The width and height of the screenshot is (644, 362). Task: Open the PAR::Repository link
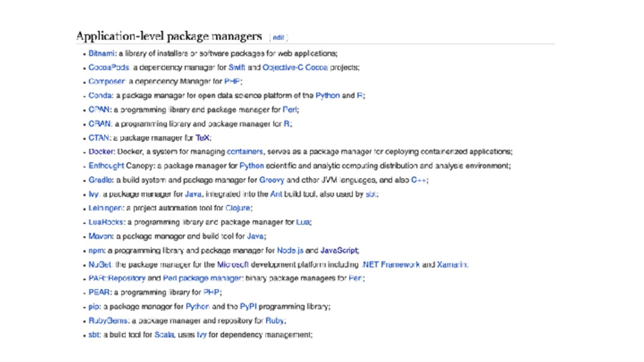[x=117, y=278]
